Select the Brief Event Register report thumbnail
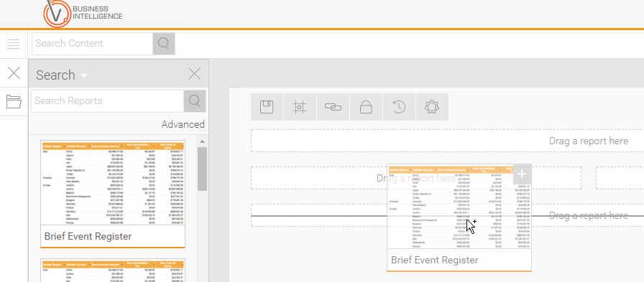 coord(113,194)
